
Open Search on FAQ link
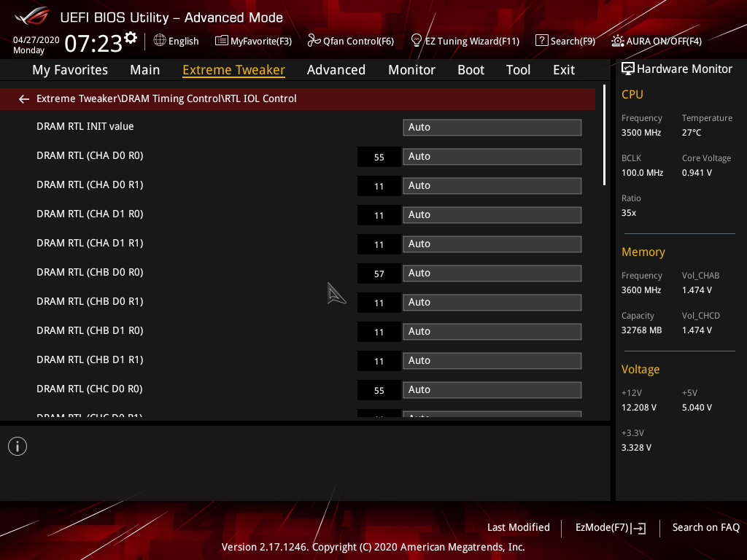point(705,527)
